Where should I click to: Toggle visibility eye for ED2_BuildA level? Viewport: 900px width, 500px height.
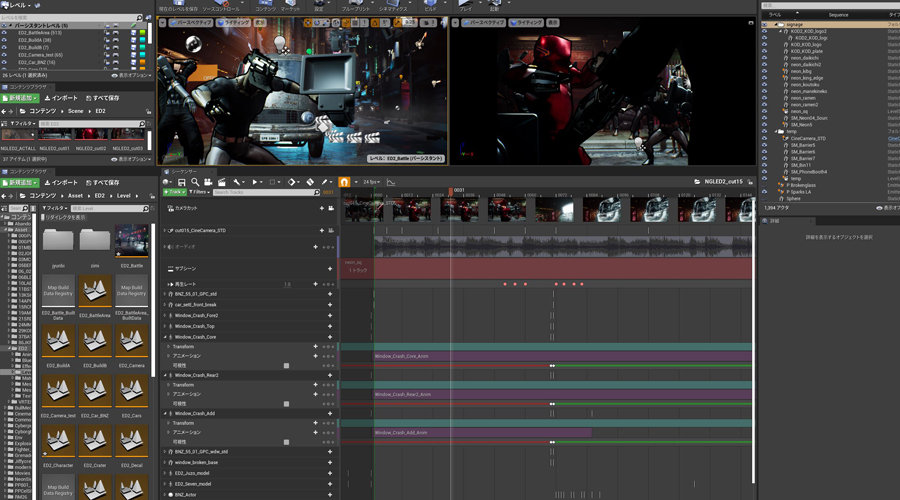click(4, 40)
